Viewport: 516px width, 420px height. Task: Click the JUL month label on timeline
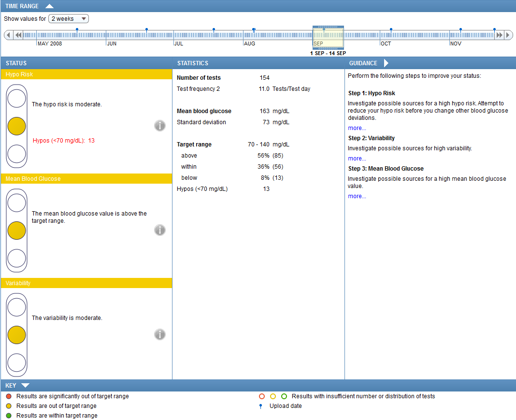[x=179, y=43]
